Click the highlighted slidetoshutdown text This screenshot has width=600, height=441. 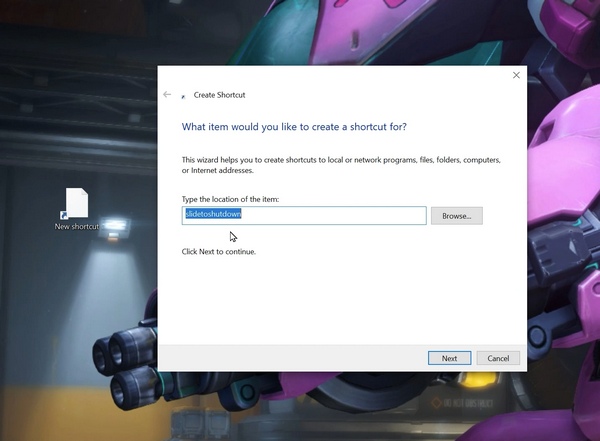pos(213,214)
